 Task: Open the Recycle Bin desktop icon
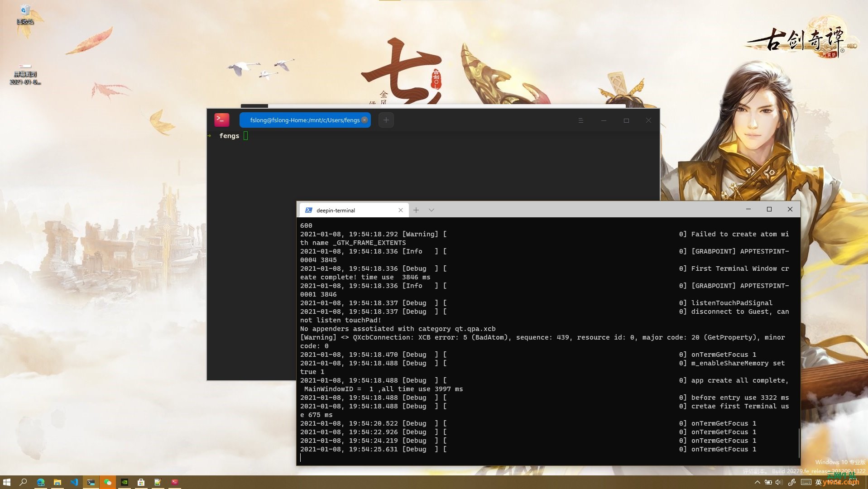point(25,14)
